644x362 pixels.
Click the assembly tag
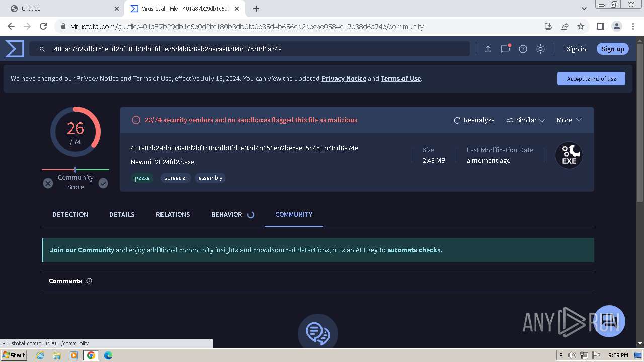click(210, 178)
